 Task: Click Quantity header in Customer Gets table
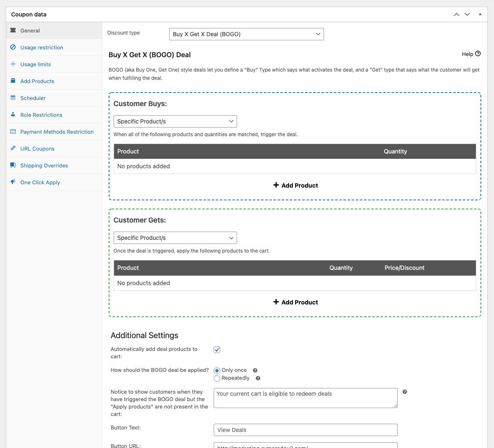pos(341,268)
